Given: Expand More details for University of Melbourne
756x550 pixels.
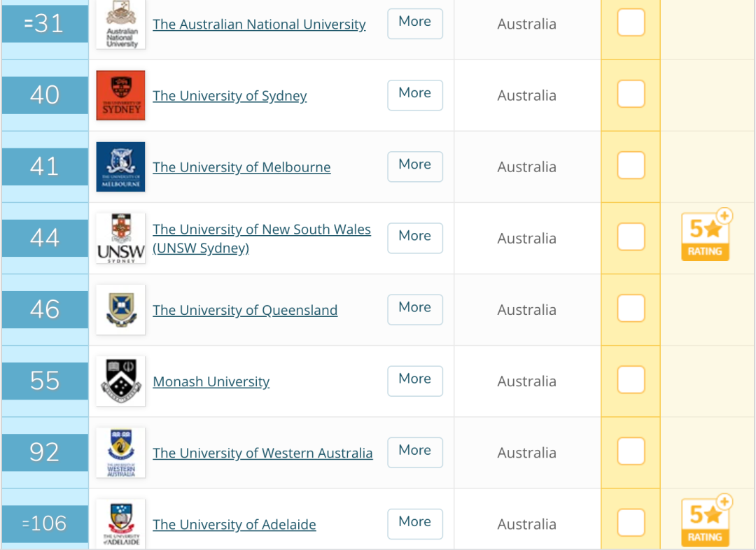Looking at the screenshot, I should [x=415, y=167].
